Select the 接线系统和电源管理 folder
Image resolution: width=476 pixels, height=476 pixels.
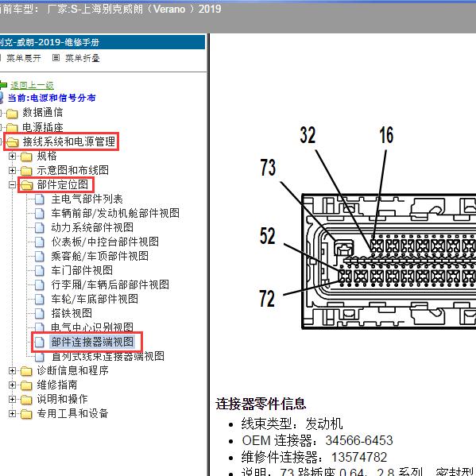click(x=69, y=141)
